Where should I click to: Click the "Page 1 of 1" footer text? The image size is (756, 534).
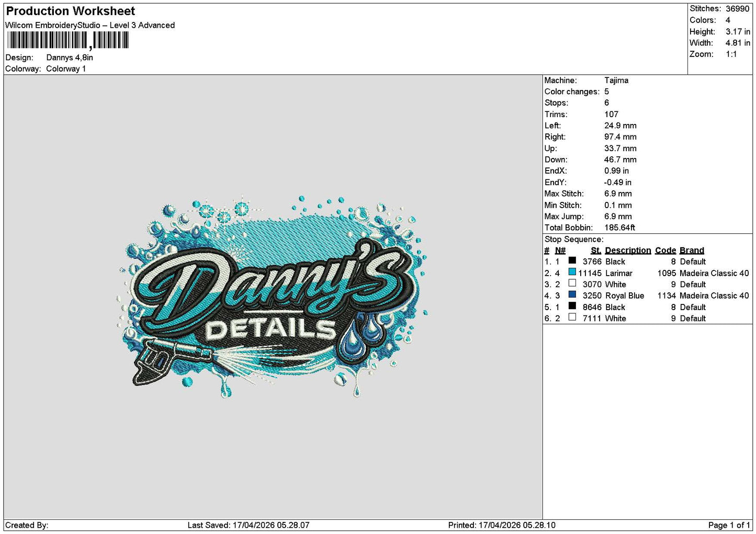[x=729, y=525]
